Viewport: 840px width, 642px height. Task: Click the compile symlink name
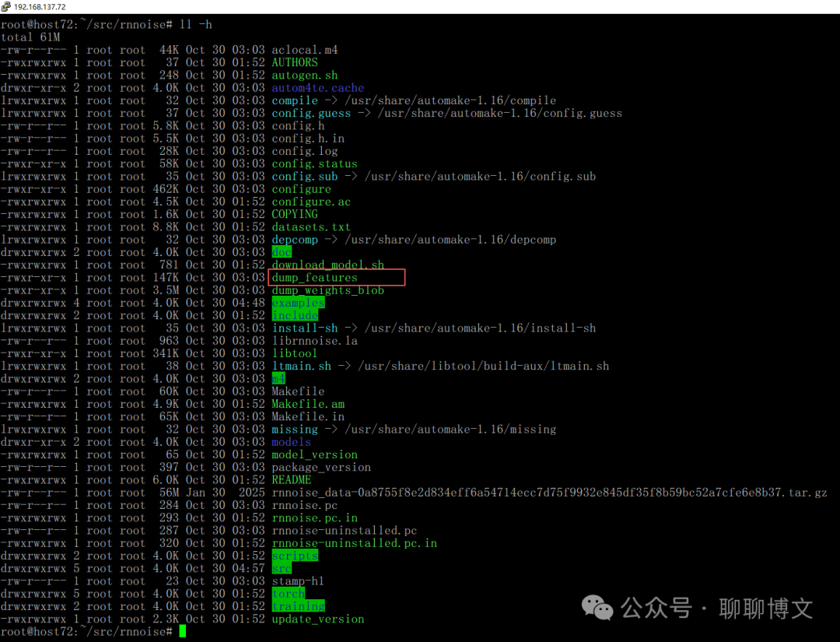click(x=295, y=100)
